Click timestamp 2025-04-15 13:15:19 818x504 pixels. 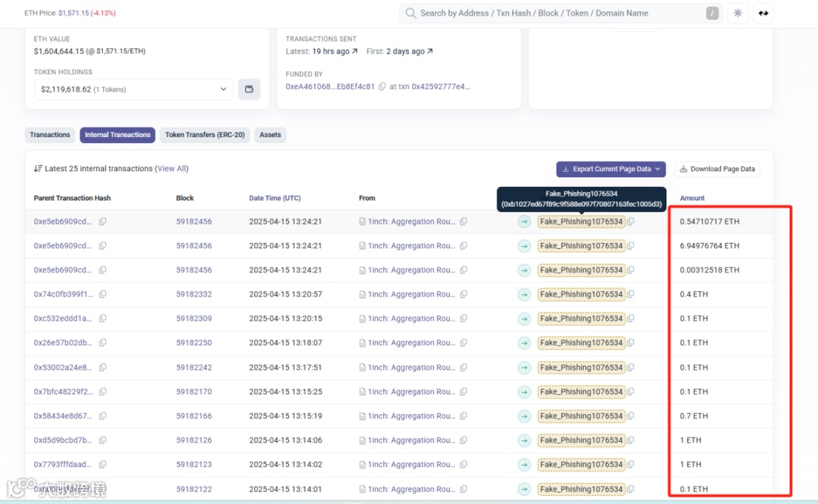pyautogui.click(x=286, y=416)
